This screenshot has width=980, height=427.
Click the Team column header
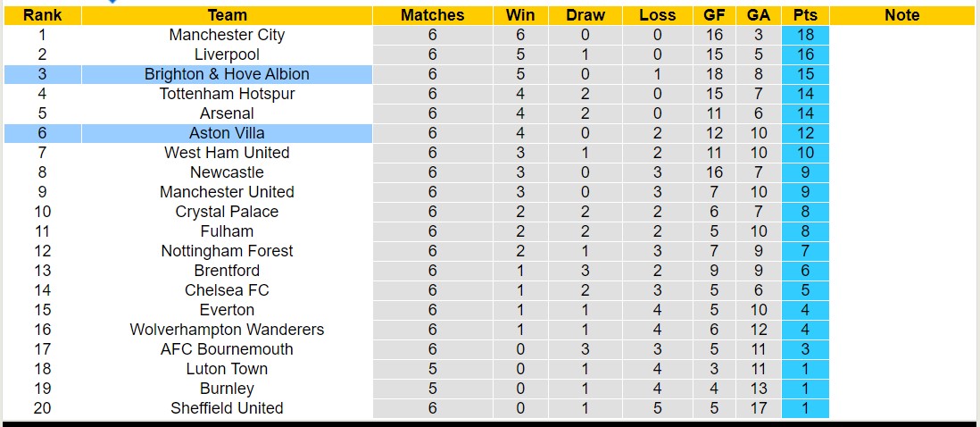point(227,15)
